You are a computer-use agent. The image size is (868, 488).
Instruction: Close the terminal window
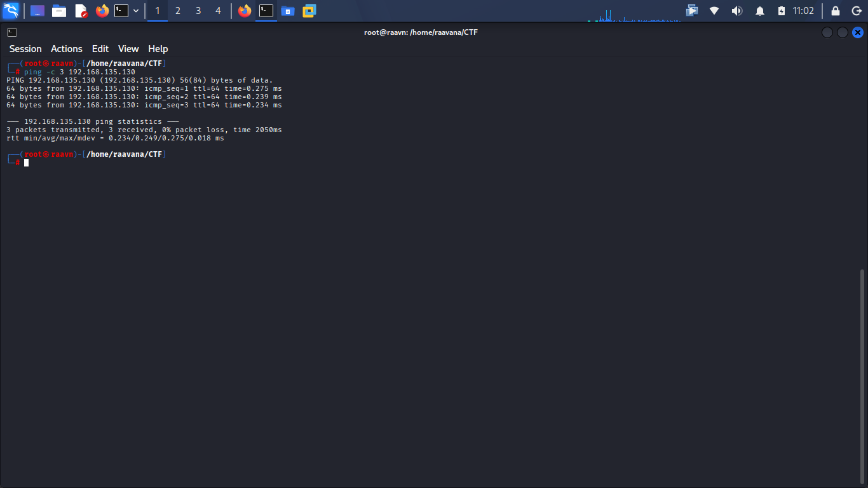pos(858,32)
